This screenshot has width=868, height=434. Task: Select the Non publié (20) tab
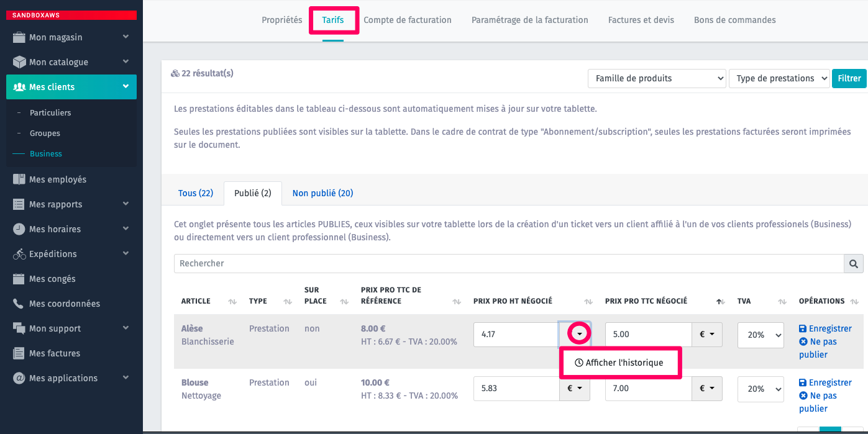322,193
